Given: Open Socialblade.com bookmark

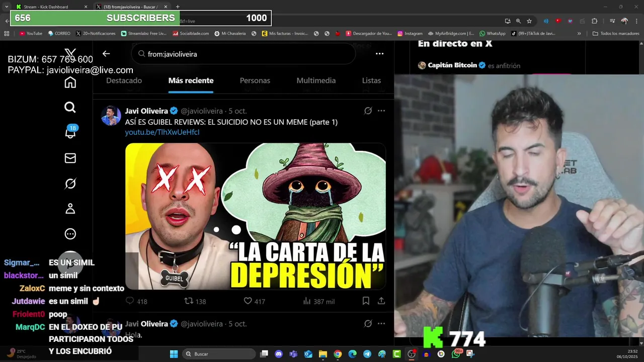Looking at the screenshot, I should tap(191, 34).
